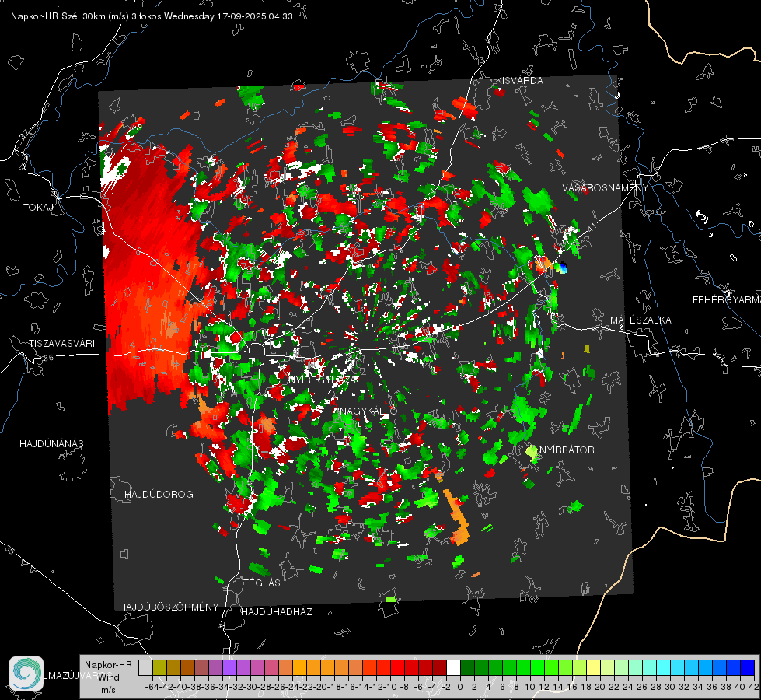This screenshot has height=700, width=761.
Task: Click the TISZAVASVÁRI town label
Action: point(61,344)
